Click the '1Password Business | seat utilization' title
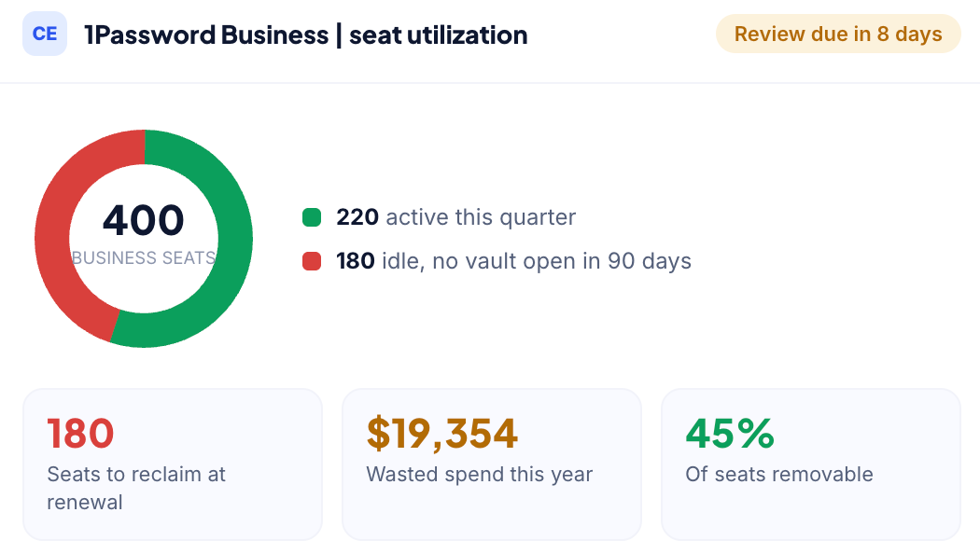980x554 pixels. pos(305,35)
